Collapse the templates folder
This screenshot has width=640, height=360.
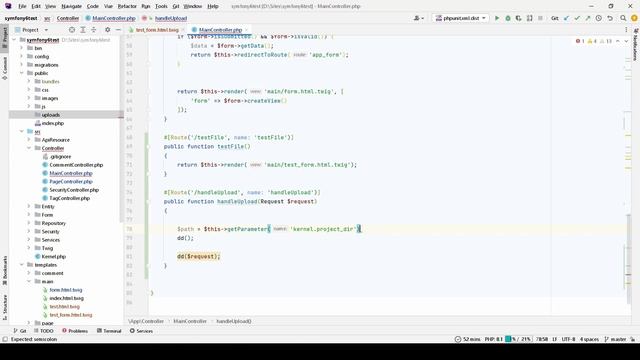[22, 265]
